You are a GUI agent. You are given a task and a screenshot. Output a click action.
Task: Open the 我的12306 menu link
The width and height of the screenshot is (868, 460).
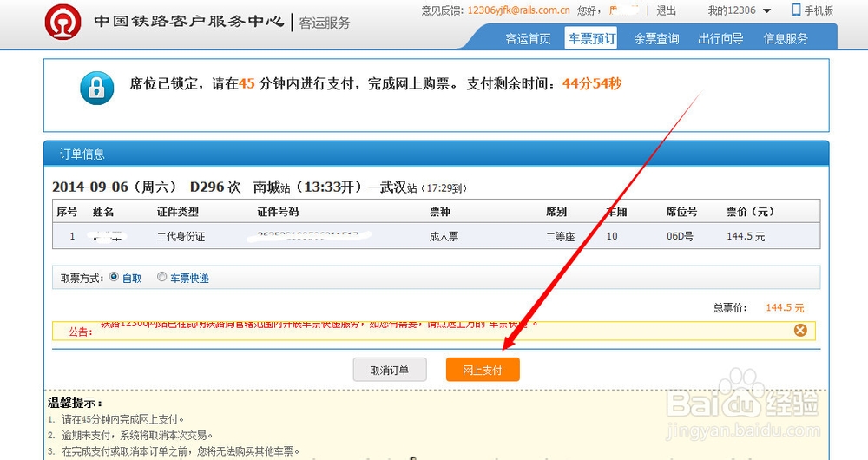[731, 10]
